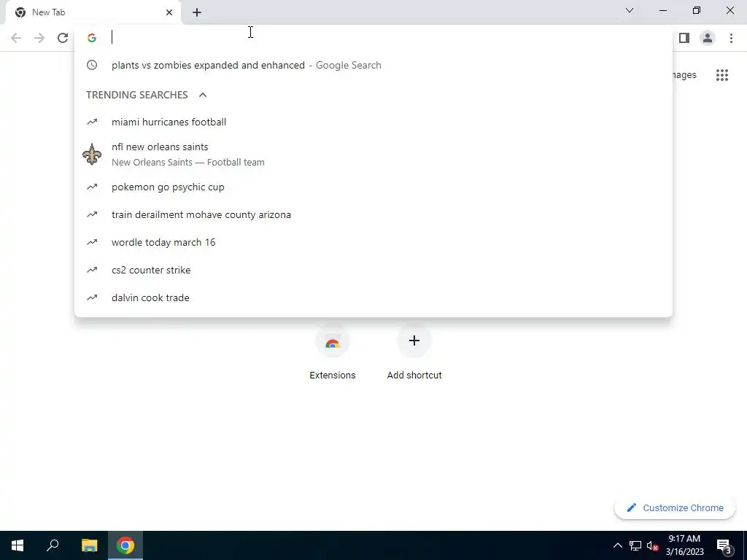
Task: Collapse the Trending Searches section
Action: [x=203, y=95]
